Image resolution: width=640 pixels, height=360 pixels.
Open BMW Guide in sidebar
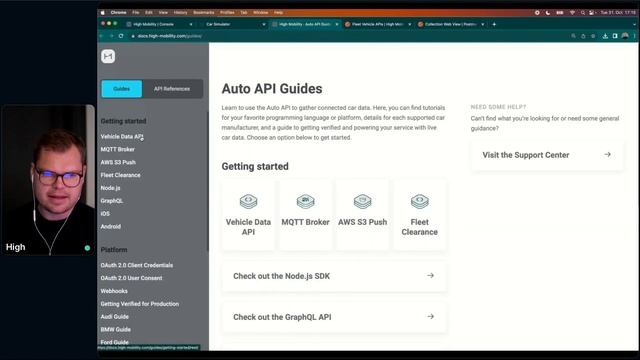tap(116, 329)
